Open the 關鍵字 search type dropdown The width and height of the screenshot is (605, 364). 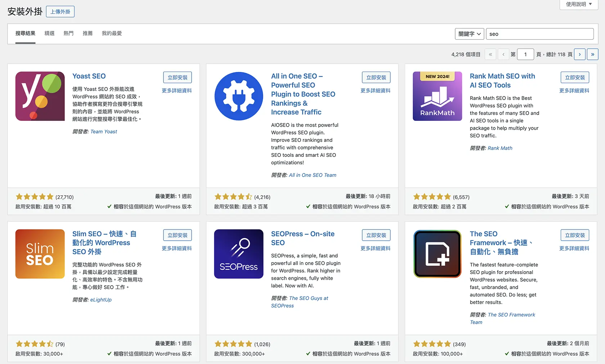pos(470,34)
